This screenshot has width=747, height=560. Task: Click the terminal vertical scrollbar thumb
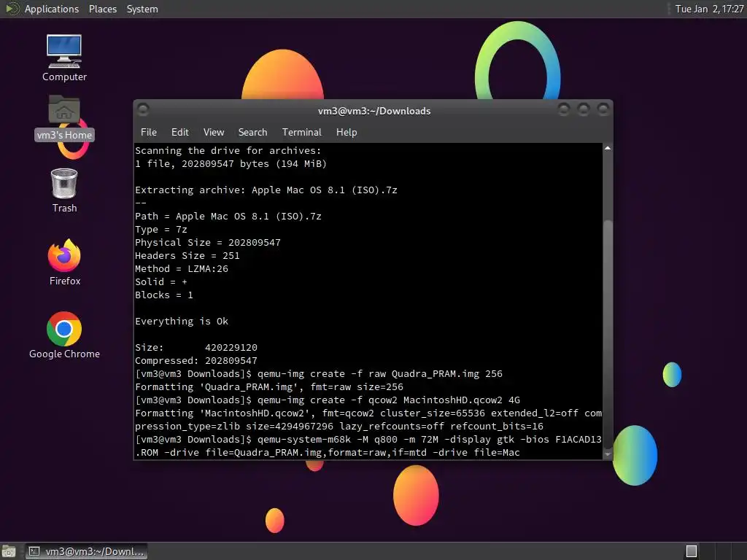click(608, 333)
